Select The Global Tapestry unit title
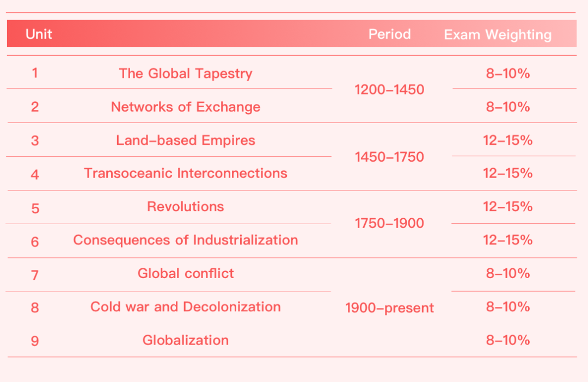Screen dimensions: 588x382 [186, 73]
